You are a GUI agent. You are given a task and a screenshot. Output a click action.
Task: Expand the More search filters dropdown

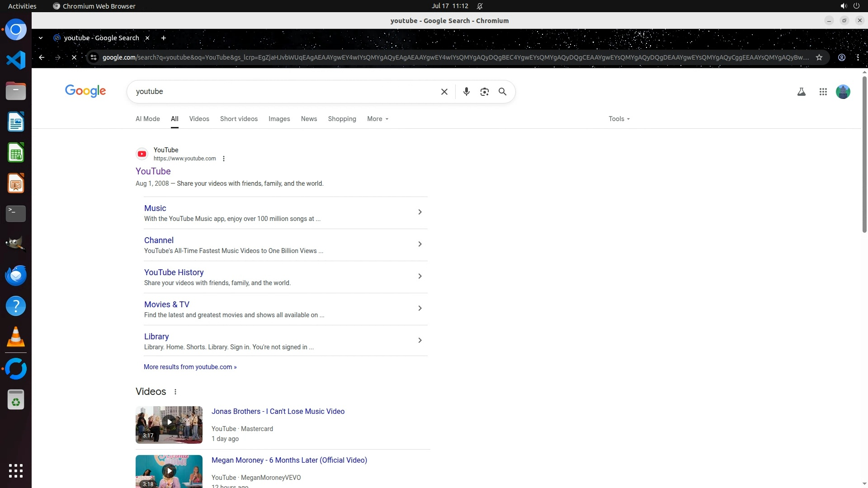pyautogui.click(x=377, y=119)
